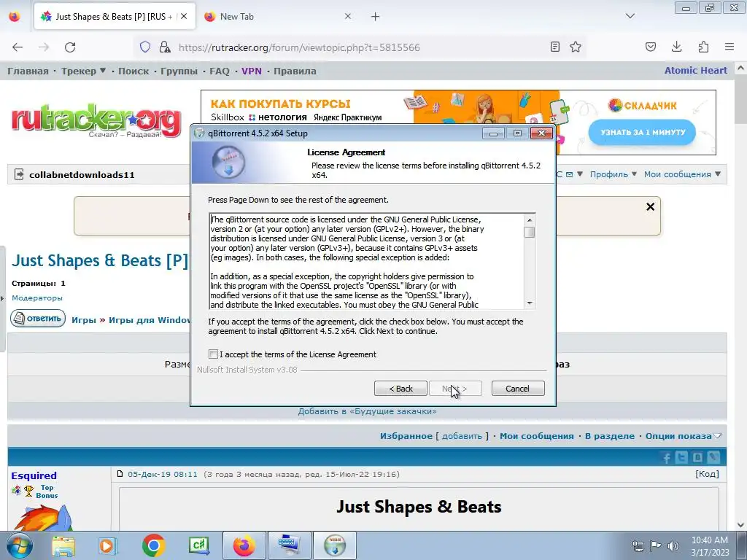This screenshot has height=560, width=747.
Task: Click the rutracker.org logo
Action: click(x=96, y=120)
